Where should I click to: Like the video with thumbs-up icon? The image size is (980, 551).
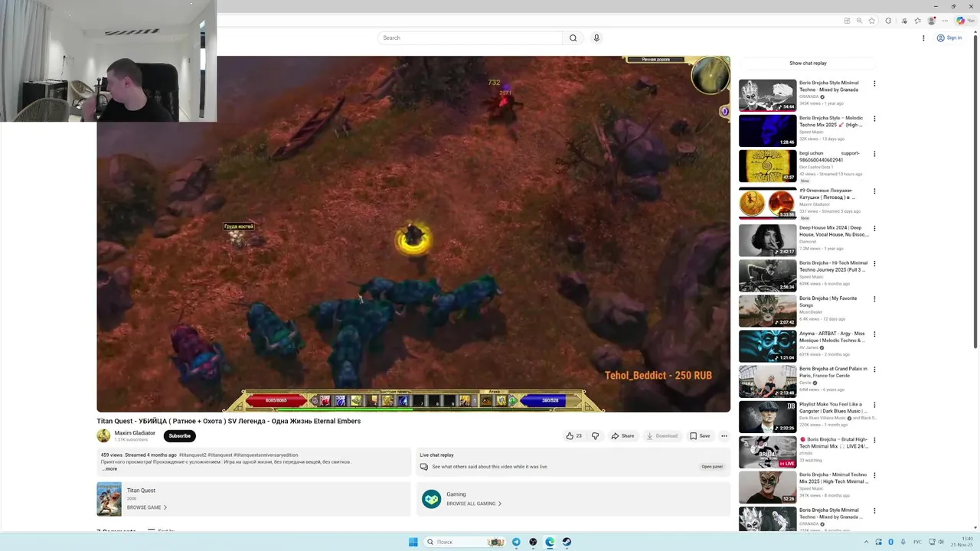point(573,435)
